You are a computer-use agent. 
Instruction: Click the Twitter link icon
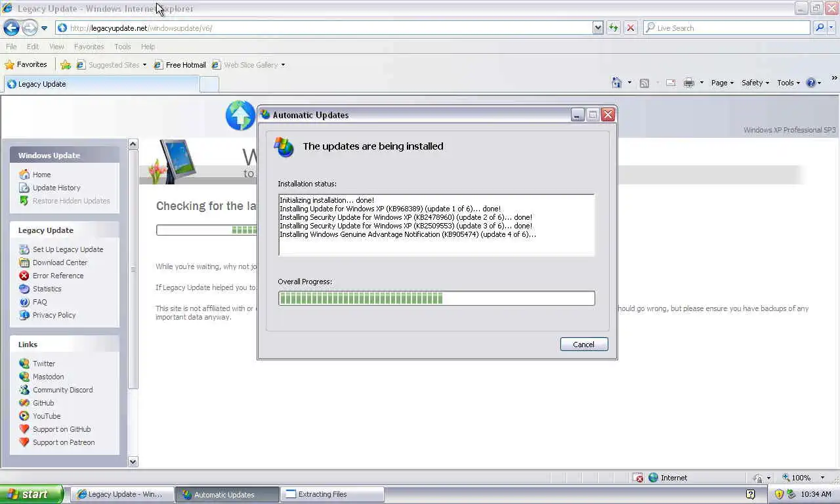coord(24,364)
